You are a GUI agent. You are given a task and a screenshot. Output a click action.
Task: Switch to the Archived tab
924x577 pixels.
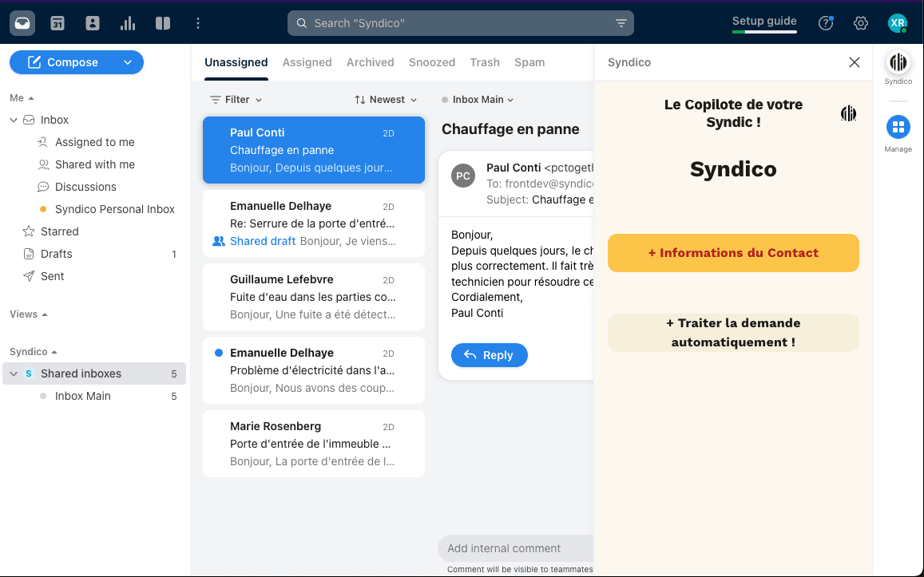coord(370,61)
